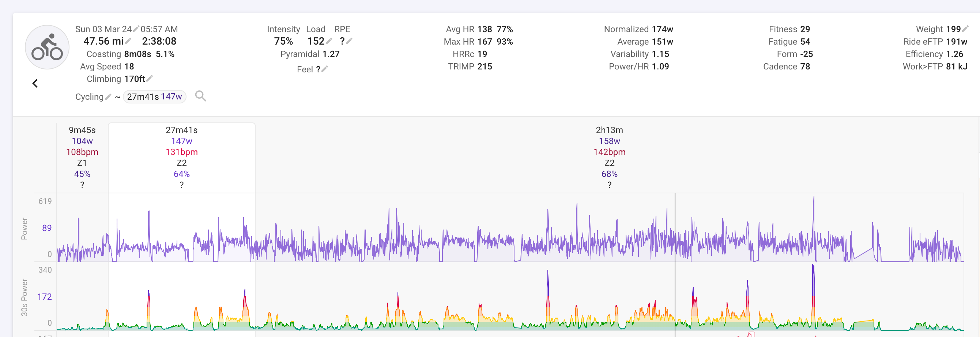980x337 pixels.
Task: Click the 2:38:08 duration value
Action: tap(159, 41)
